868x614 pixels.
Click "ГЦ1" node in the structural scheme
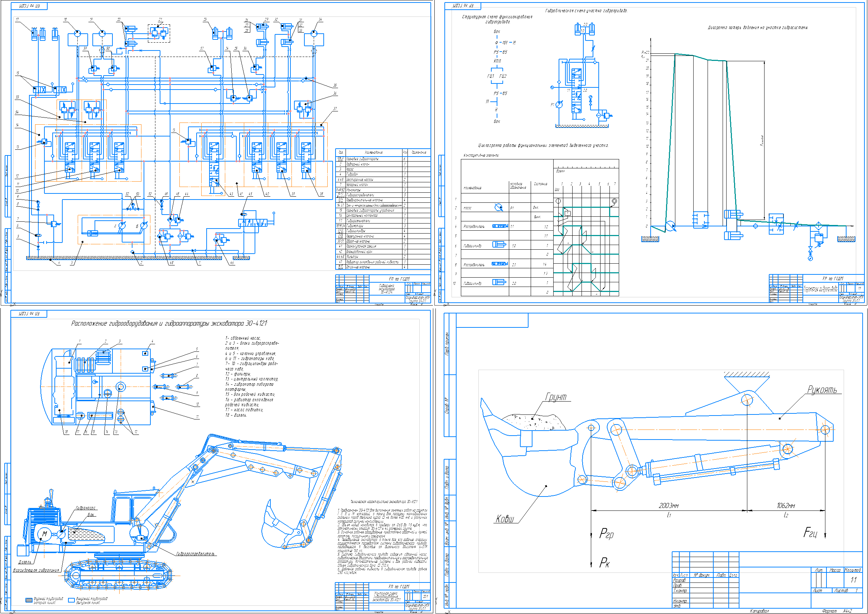click(x=491, y=76)
